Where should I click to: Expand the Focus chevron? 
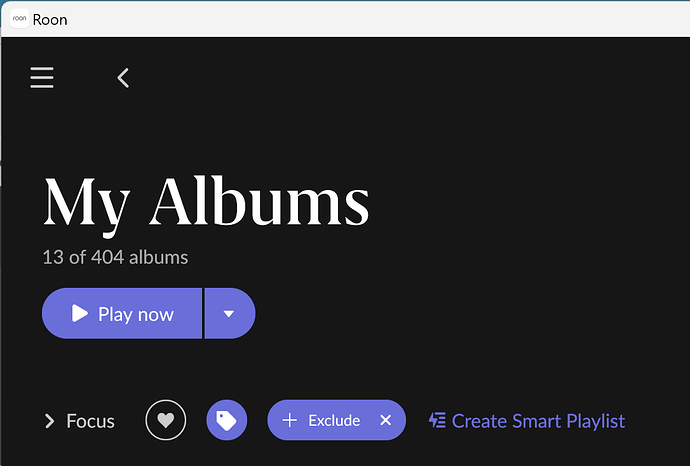coord(50,421)
